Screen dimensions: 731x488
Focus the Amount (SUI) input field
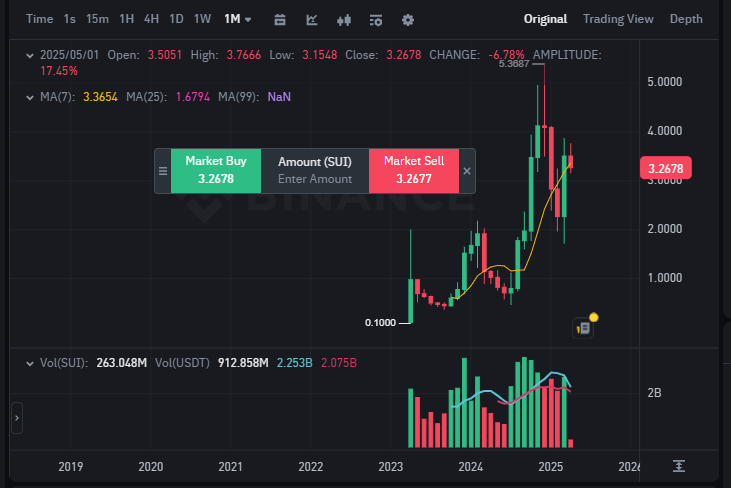point(315,171)
